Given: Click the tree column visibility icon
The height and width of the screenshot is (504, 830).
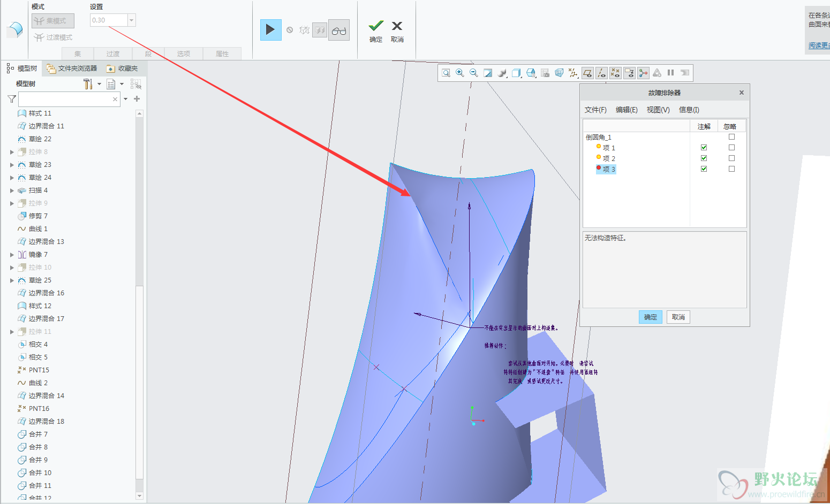Looking at the screenshot, I should pyautogui.click(x=136, y=84).
